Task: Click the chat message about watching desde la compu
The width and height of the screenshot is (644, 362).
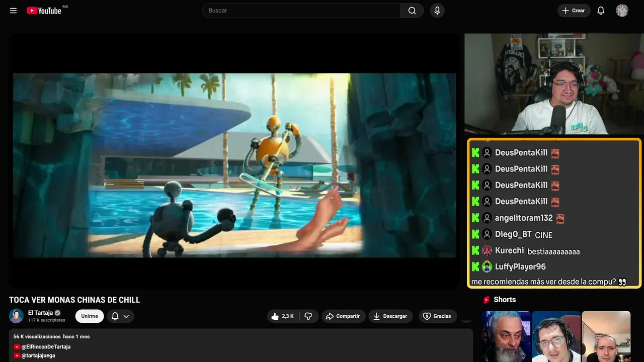Action: click(548, 282)
